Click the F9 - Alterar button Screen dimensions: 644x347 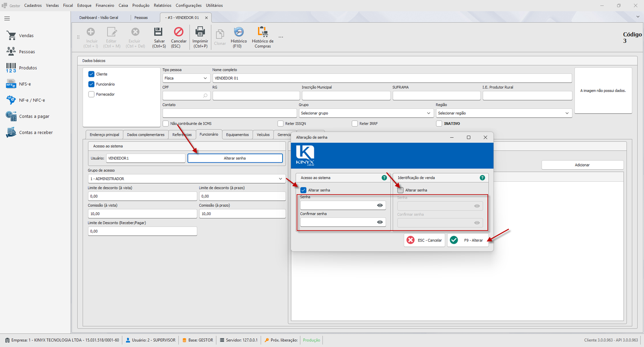click(x=468, y=240)
